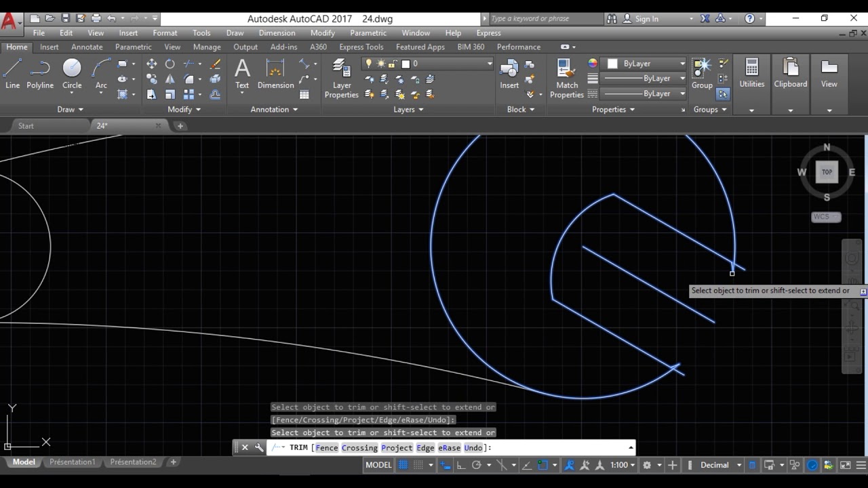
Task: Select the Circle drawing tool
Action: tap(72, 73)
